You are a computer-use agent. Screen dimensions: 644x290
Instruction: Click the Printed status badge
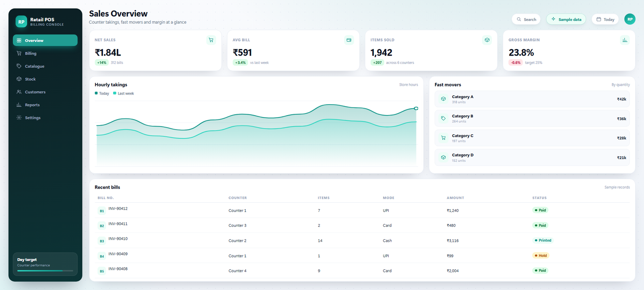(x=543, y=240)
